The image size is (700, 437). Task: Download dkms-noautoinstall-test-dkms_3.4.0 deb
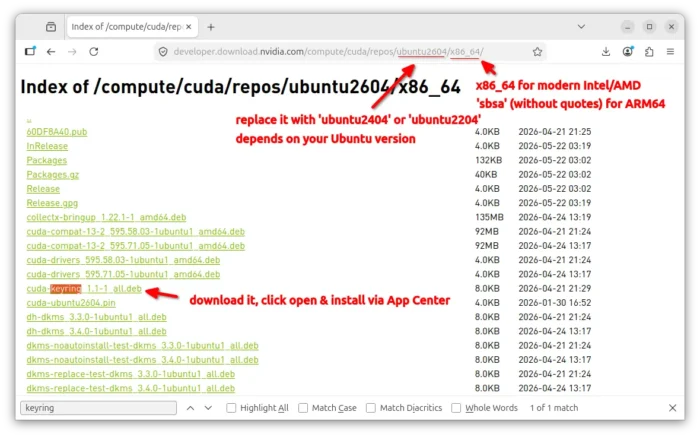[142, 360]
